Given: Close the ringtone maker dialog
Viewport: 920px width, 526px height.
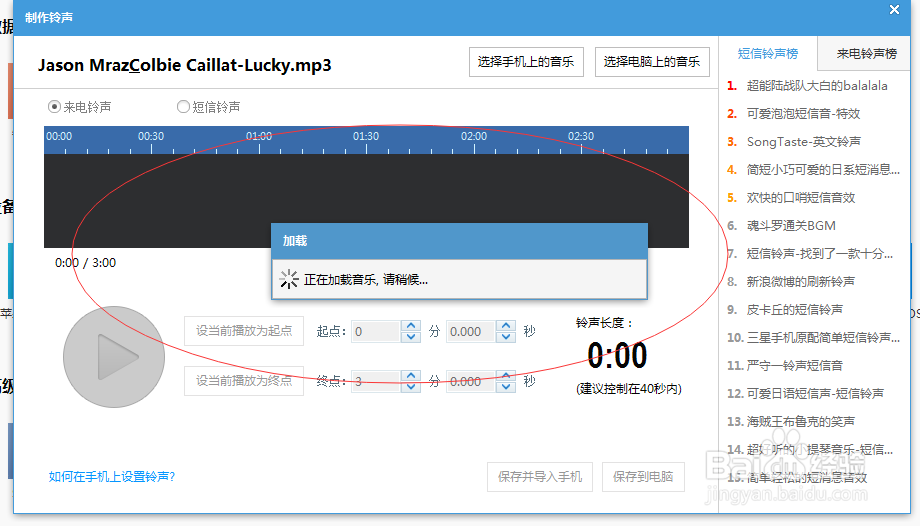Looking at the screenshot, I should click(x=894, y=10).
